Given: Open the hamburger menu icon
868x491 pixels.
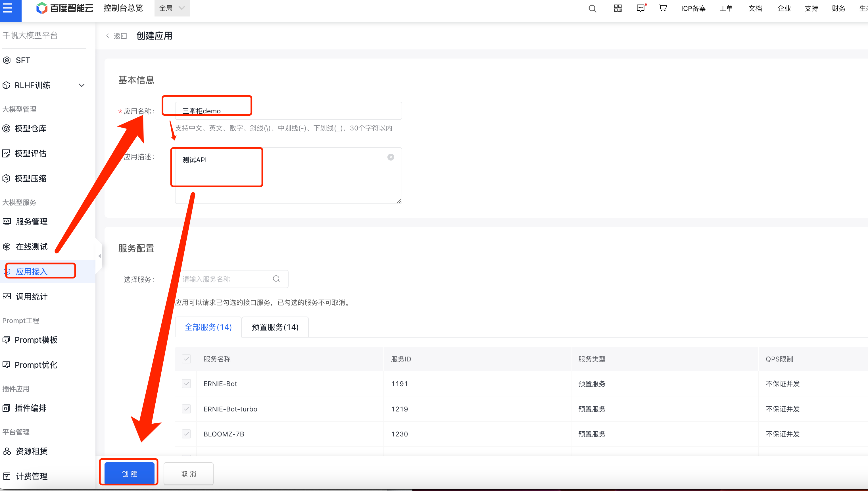Looking at the screenshot, I should click(7, 8).
